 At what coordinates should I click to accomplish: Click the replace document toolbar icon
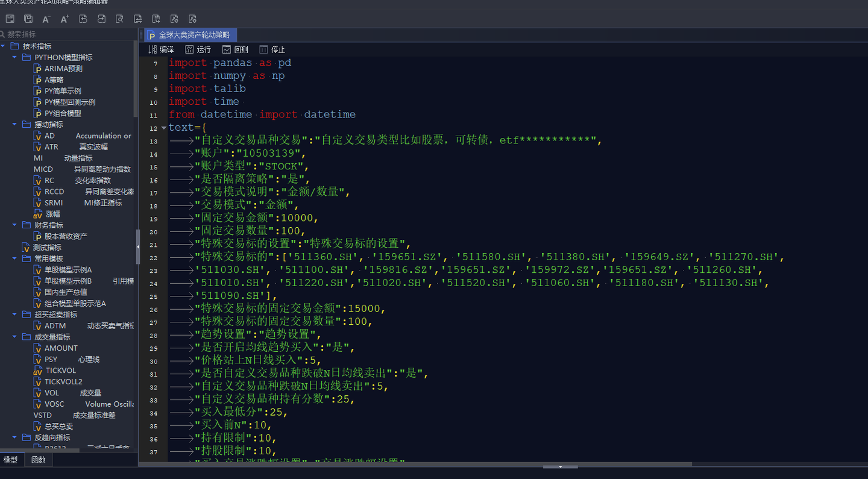[138, 19]
